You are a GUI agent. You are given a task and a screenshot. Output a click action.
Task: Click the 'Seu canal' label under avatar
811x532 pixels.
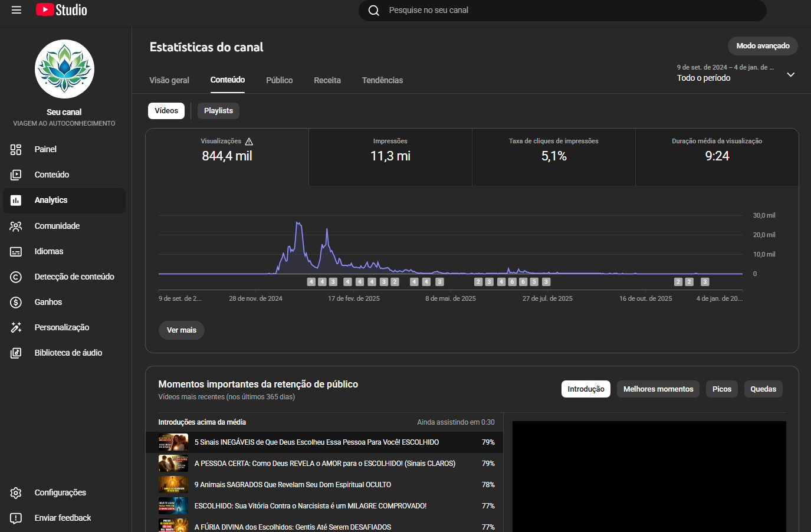pos(64,112)
